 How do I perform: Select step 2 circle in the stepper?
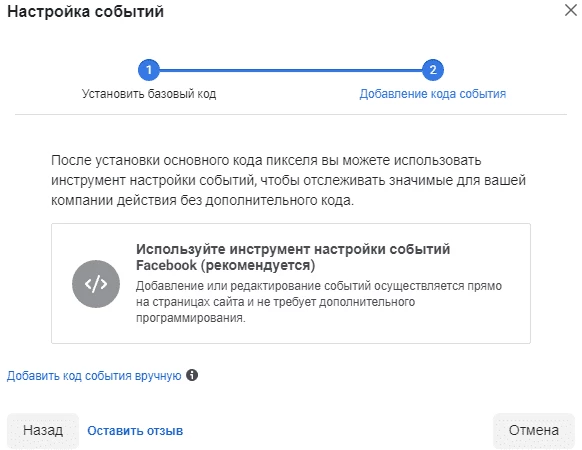433,70
